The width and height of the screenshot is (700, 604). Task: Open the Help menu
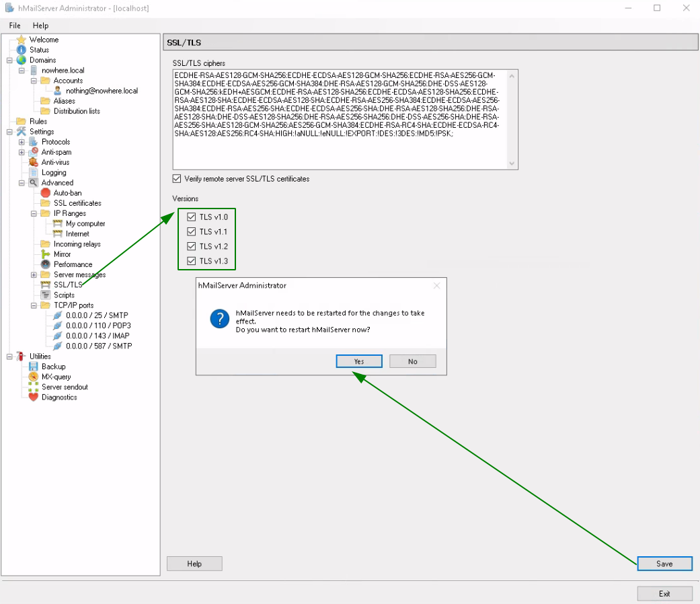(x=40, y=26)
